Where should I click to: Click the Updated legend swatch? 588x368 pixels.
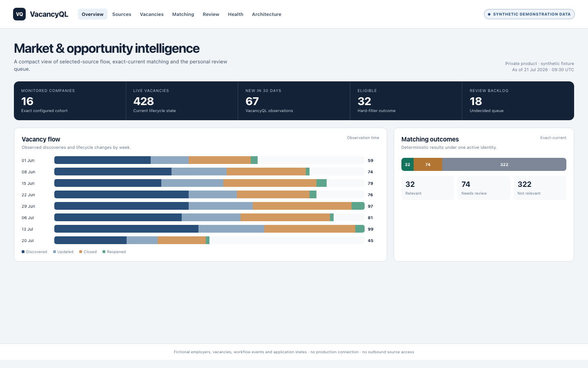point(55,252)
